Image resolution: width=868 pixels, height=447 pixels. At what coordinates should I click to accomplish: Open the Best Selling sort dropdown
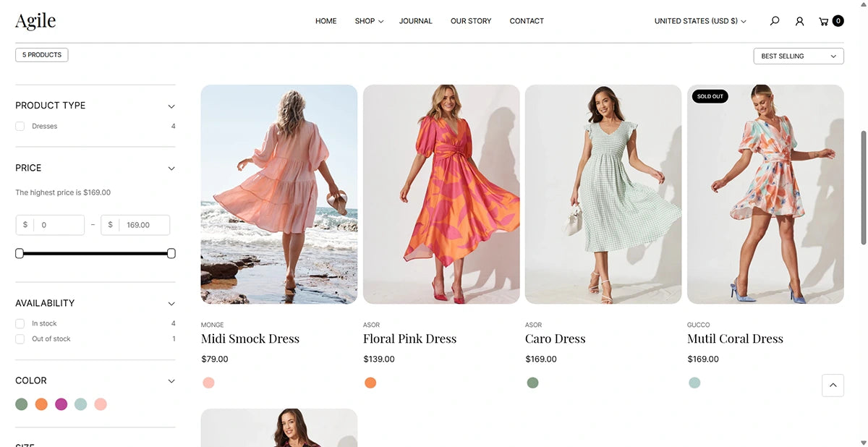point(799,56)
